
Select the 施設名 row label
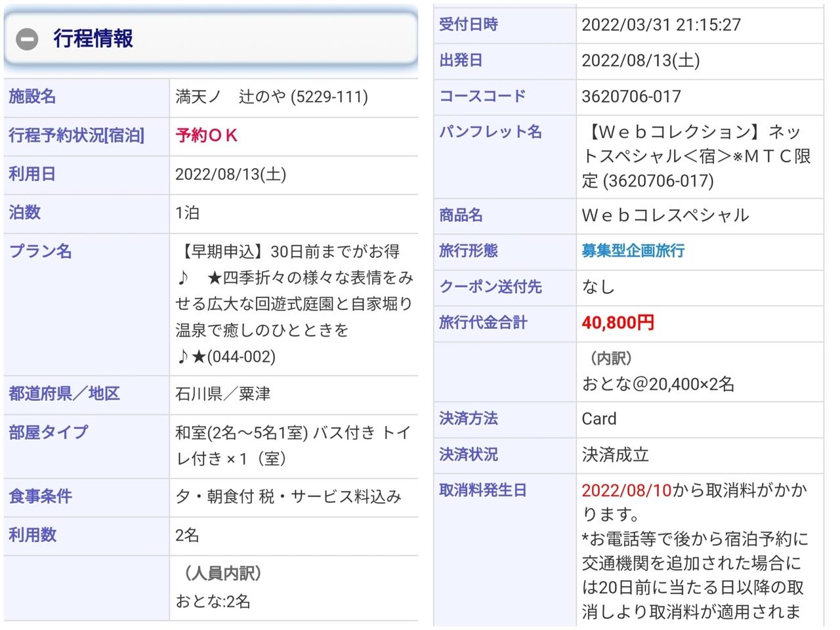(x=32, y=97)
